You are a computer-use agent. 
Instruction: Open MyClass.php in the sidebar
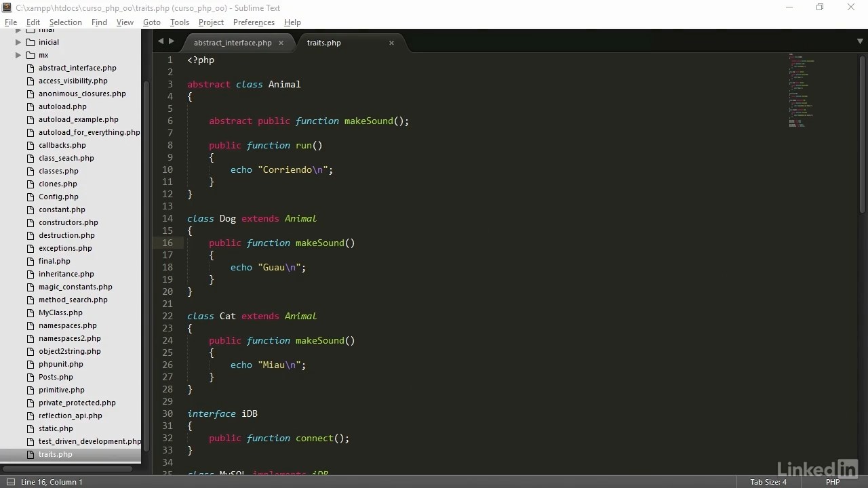[x=60, y=312]
